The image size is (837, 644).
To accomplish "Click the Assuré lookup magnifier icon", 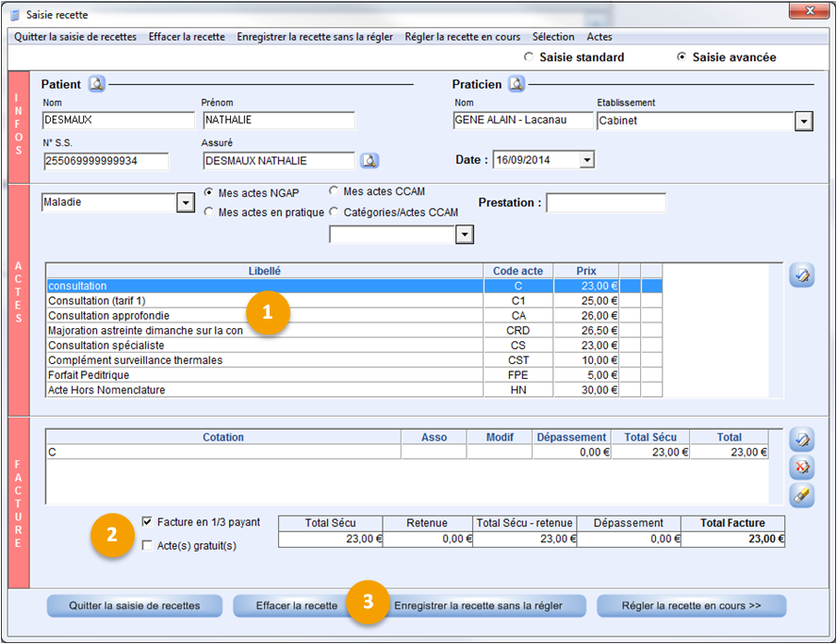I will coord(369,160).
